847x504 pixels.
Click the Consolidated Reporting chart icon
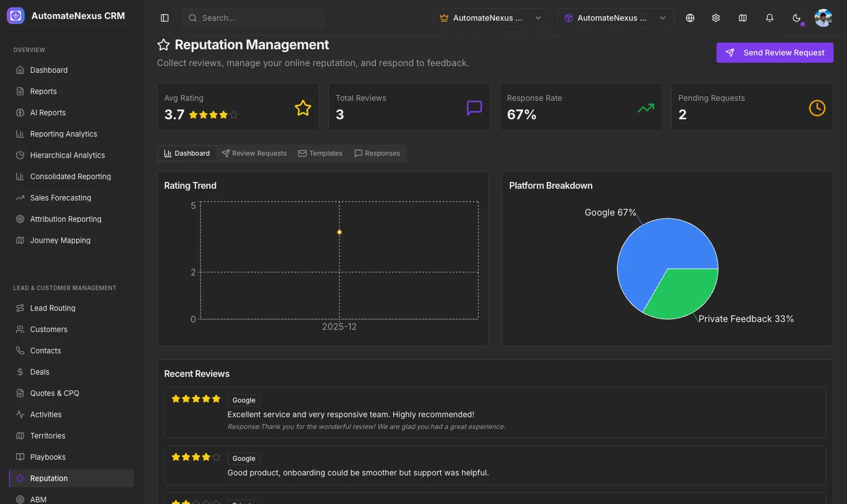click(x=20, y=176)
